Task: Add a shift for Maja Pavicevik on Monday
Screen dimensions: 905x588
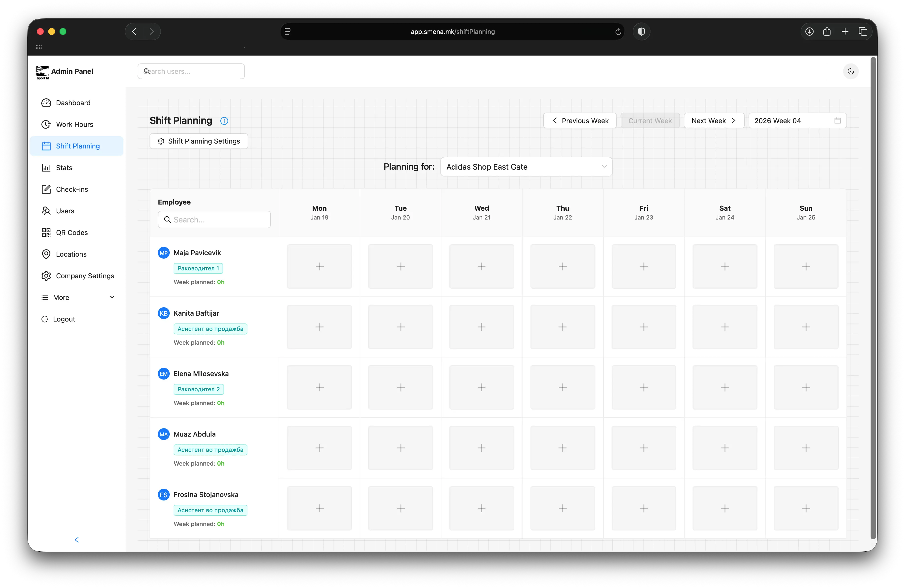Action: point(319,266)
